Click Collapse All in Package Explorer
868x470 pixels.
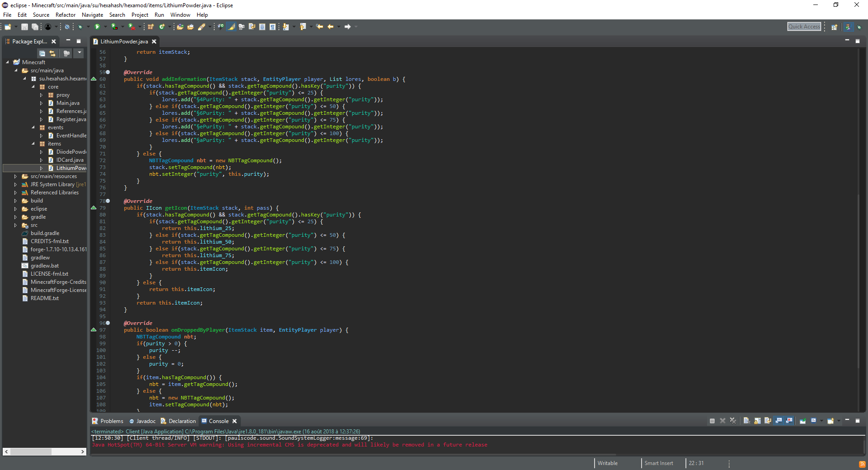tap(42, 53)
